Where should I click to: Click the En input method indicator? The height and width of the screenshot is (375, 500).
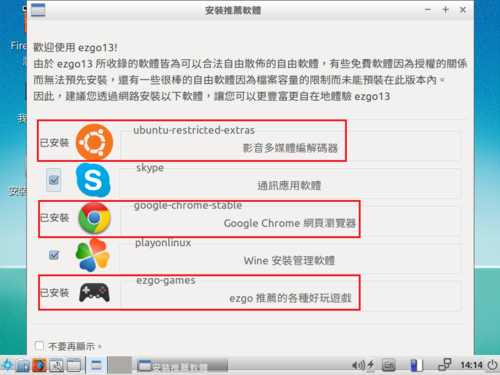tap(389, 365)
